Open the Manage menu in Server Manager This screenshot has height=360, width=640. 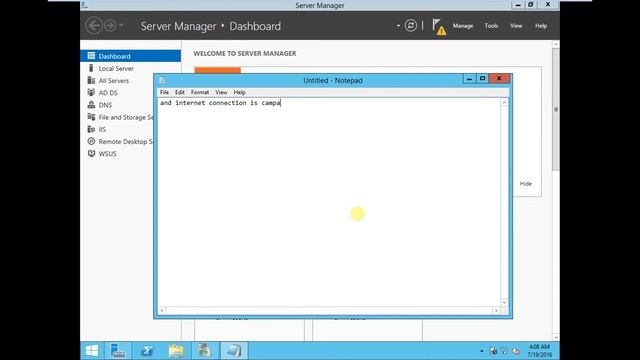[x=463, y=26]
